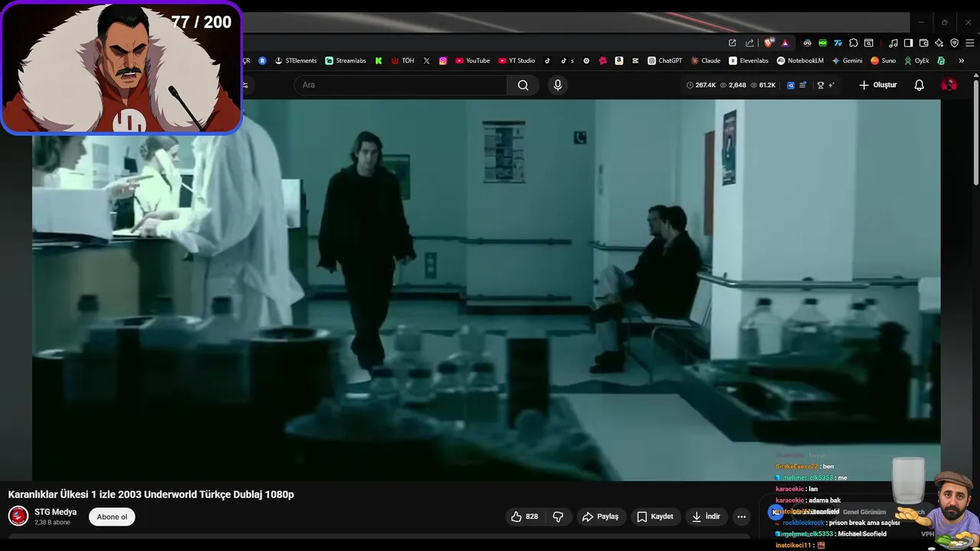Viewport: 980px width, 551px height.
Task: Open the YouTube account avatar menu
Action: (x=949, y=85)
